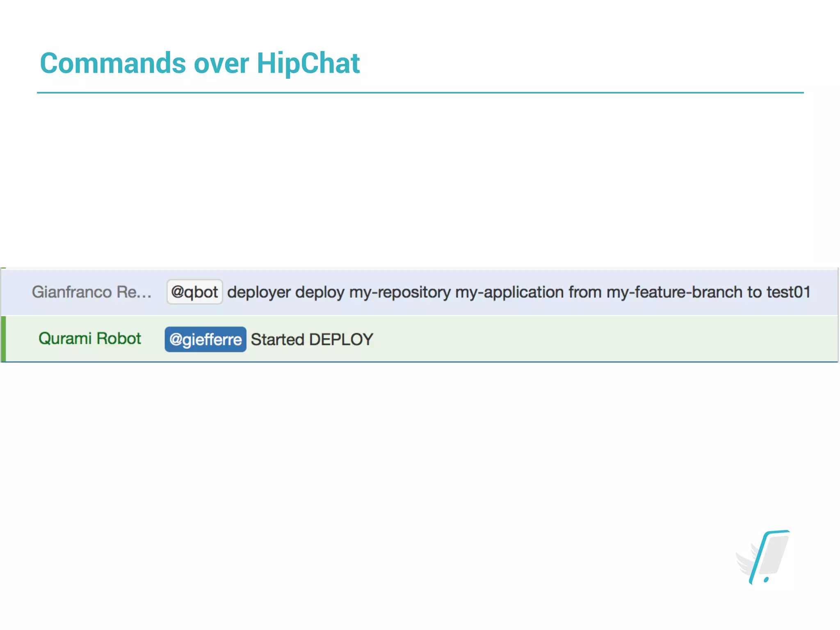Screen dimensions: 840x630
Task: Click the word 'Started' in robot reply
Action: 277,340
